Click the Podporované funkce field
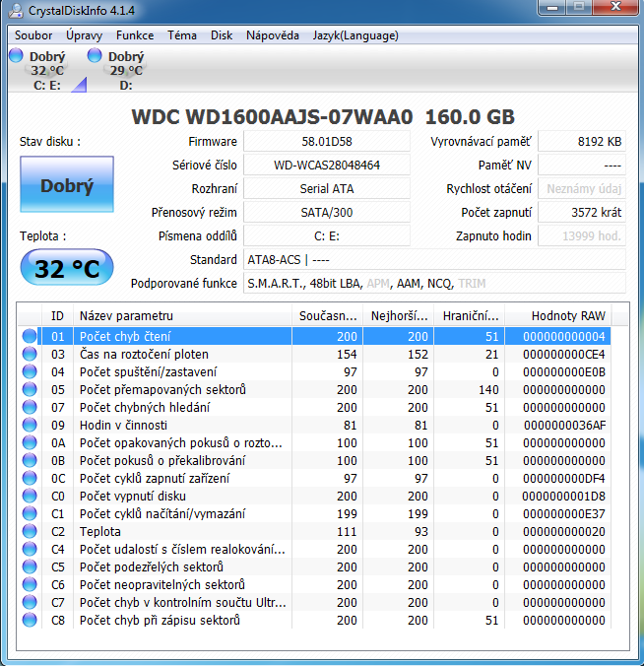The image size is (644, 666). tap(434, 284)
